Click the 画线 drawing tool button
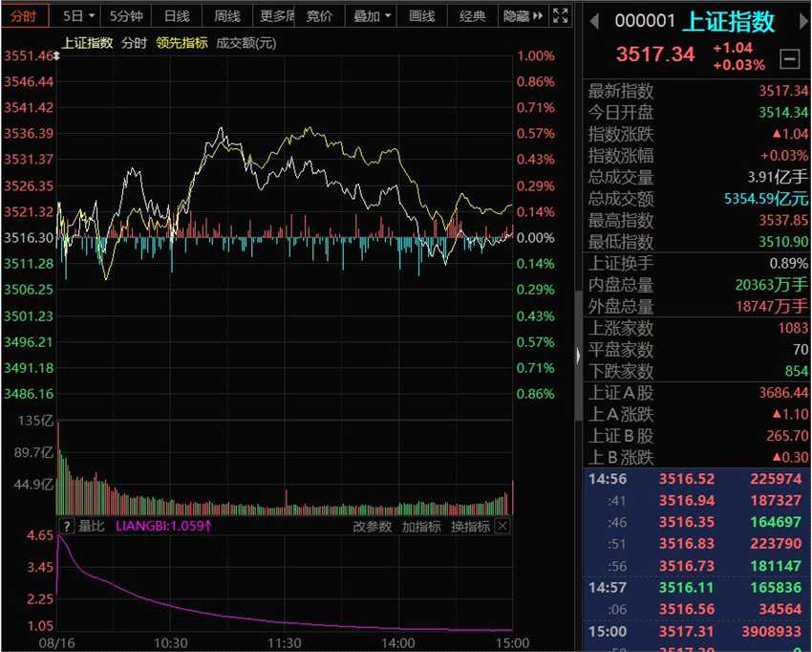The width and height of the screenshot is (812, 652). pos(421,16)
